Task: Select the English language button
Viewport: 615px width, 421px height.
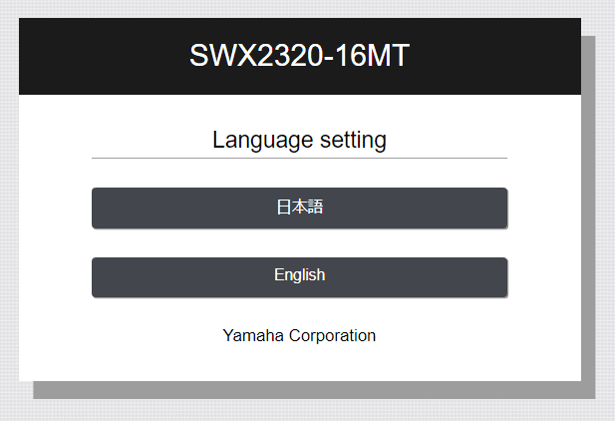Action: tap(299, 276)
